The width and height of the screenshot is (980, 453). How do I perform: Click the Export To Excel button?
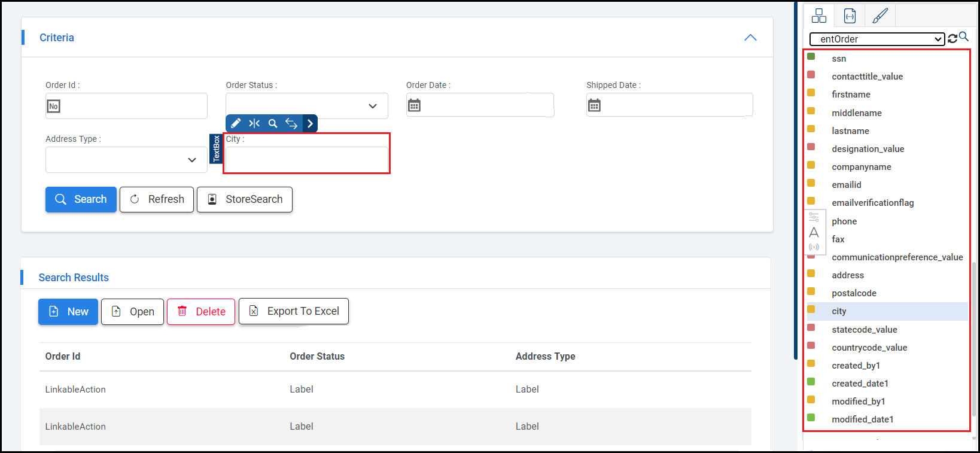coord(293,311)
